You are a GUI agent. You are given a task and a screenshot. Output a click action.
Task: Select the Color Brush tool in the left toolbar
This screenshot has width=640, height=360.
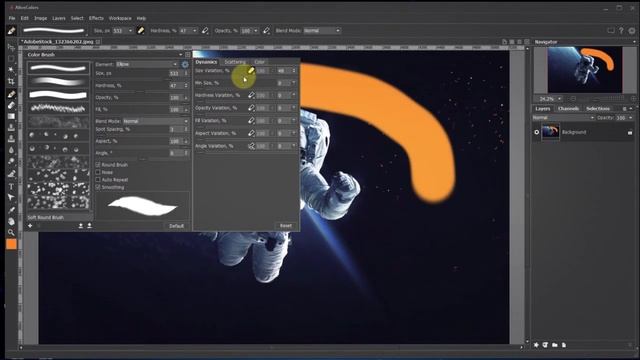(11, 94)
